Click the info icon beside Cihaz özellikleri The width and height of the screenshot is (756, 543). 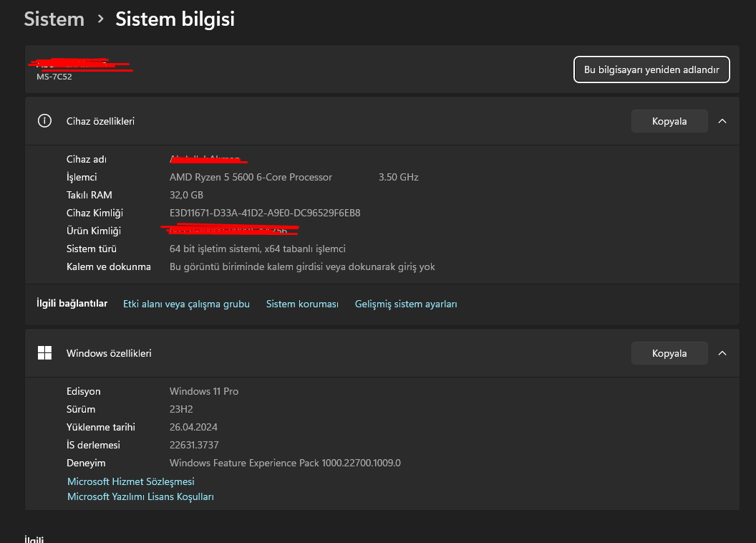[x=44, y=121]
